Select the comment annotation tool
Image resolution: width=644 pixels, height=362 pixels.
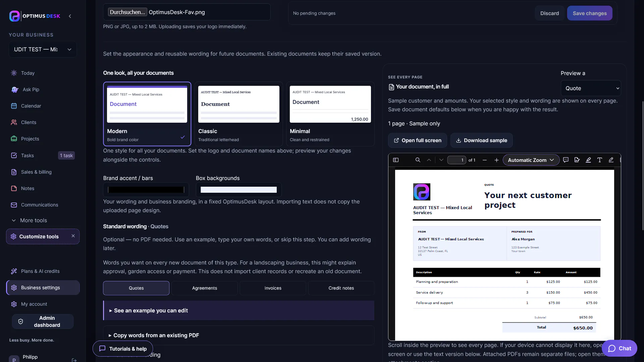point(566,160)
